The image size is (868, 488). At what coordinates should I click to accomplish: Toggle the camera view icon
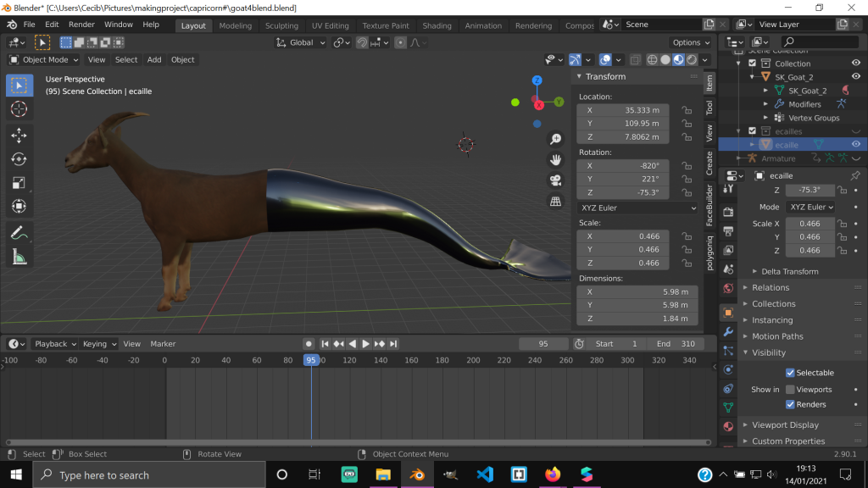coord(556,180)
